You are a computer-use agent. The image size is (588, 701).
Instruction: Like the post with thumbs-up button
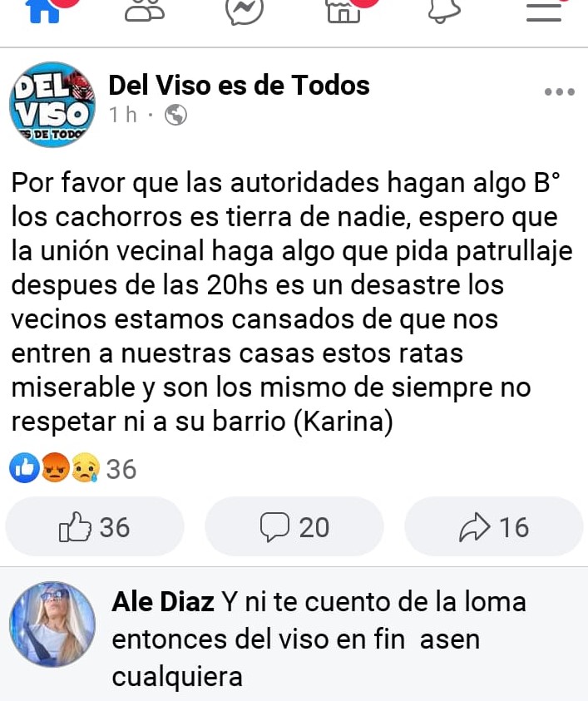click(94, 526)
